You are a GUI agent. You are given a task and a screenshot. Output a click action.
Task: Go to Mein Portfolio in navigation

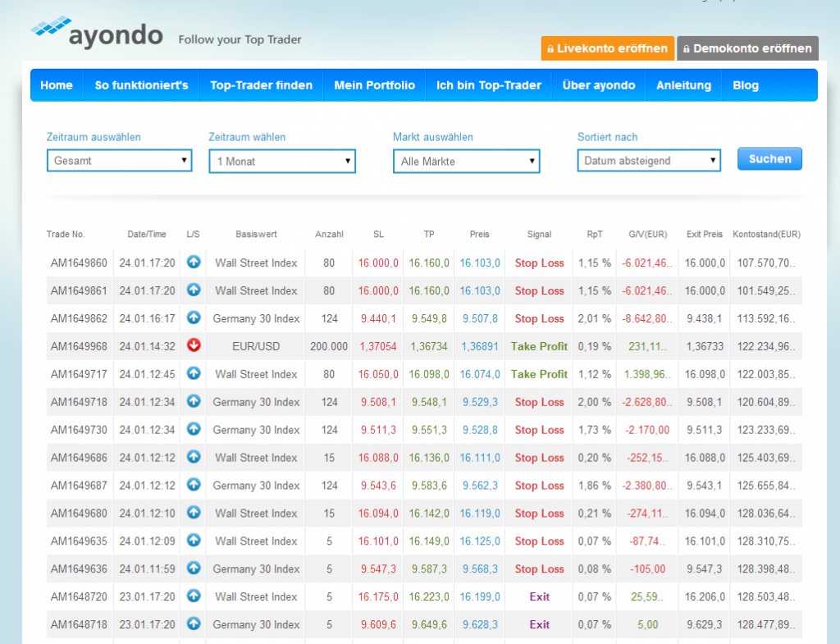[374, 85]
